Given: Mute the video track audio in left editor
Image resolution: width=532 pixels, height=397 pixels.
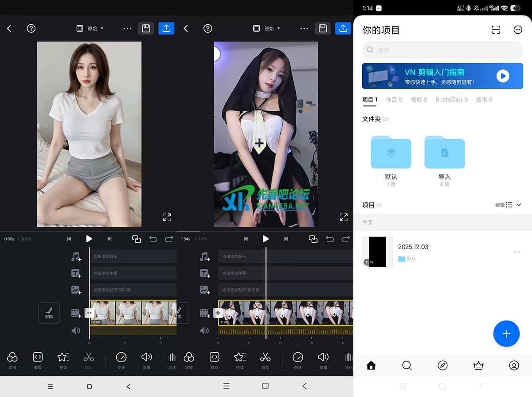Looking at the screenshot, I should coord(76,331).
